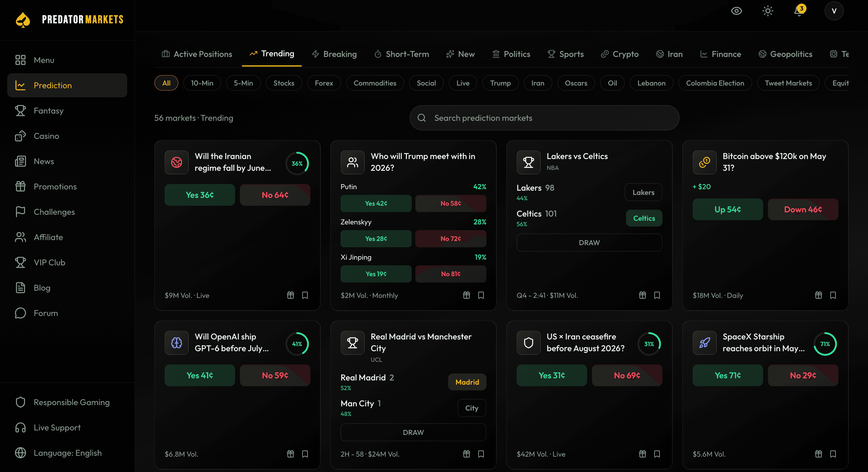Go to Casino in the sidebar

click(67, 136)
